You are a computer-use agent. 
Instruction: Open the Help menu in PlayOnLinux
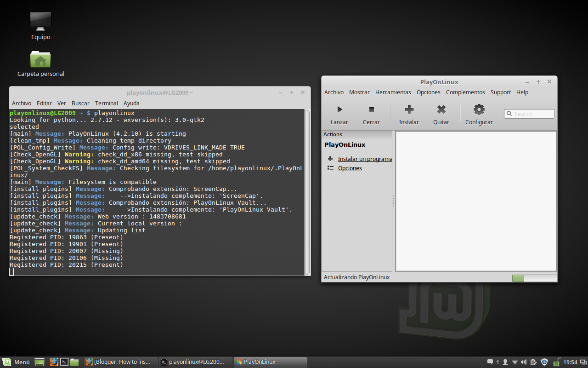tap(522, 92)
